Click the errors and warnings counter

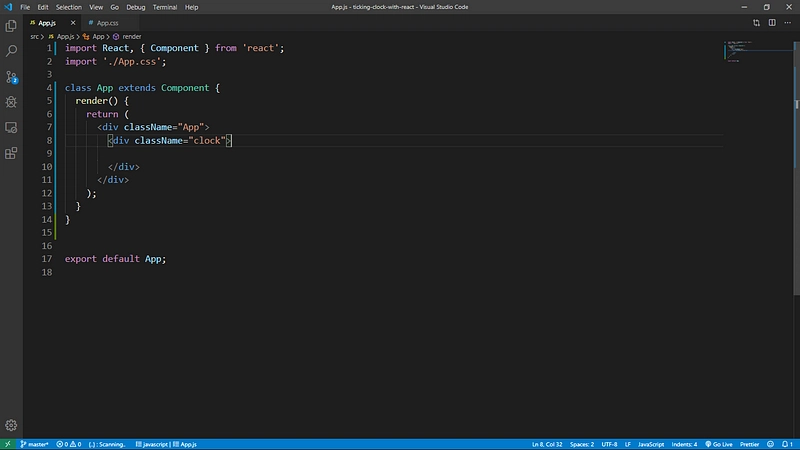click(x=69, y=444)
